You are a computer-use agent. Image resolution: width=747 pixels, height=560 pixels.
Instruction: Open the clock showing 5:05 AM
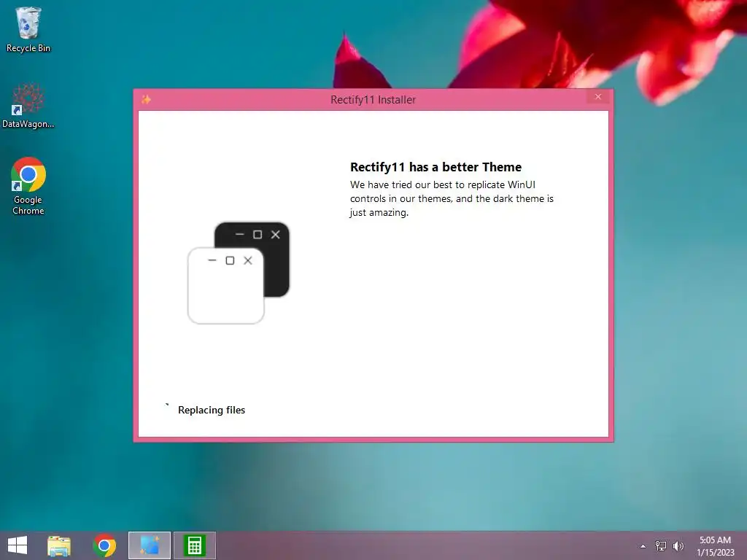[715, 546]
